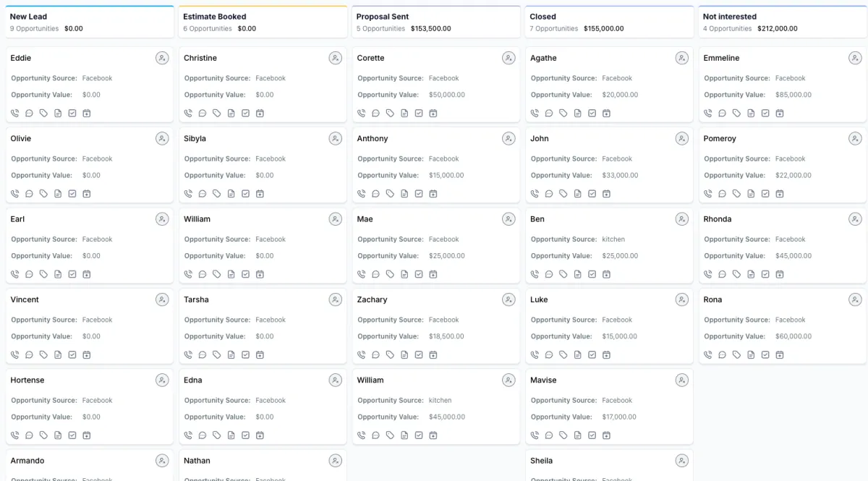Open Vincent's opportunity by clicking his name
Viewport: 868px width, 481px height.
[x=25, y=299]
